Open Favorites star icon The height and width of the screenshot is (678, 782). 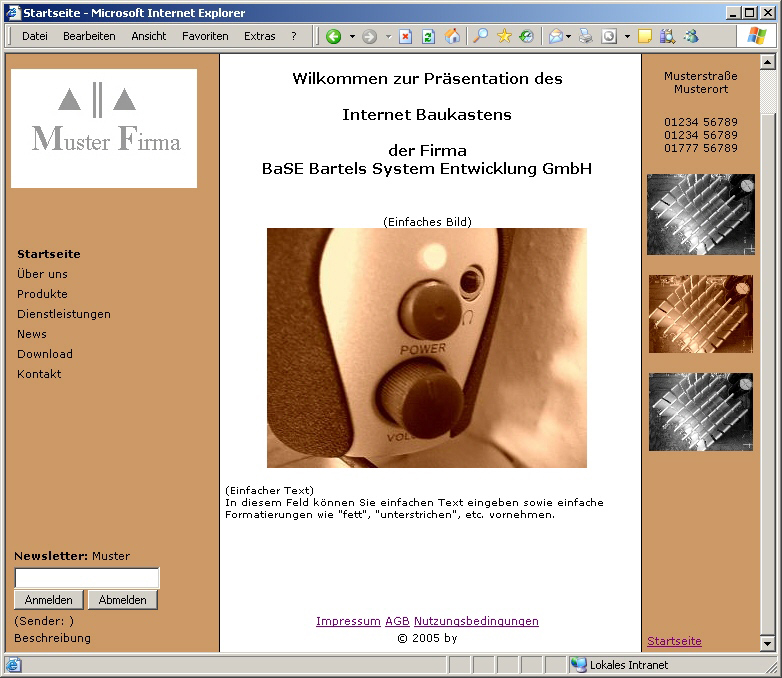click(504, 36)
